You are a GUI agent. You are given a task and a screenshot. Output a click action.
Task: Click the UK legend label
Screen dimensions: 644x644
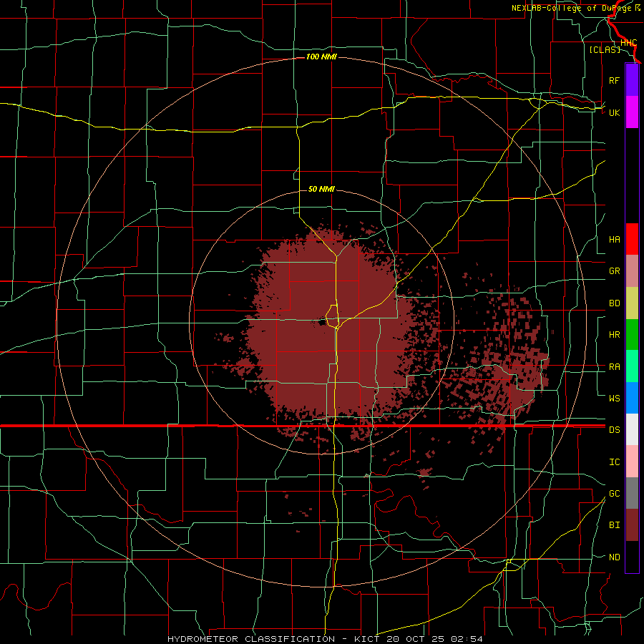[614, 112]
